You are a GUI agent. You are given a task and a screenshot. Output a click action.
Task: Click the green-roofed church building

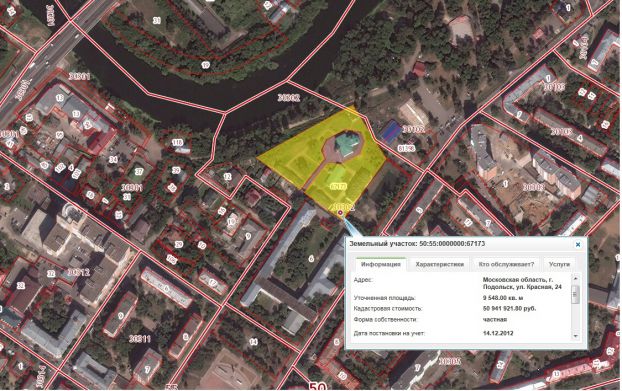346,144
